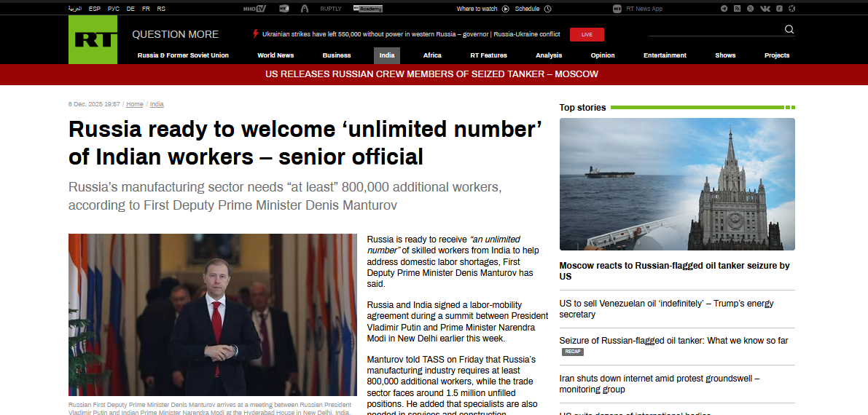Open Business section
868x415 pixels.
coord(337,55)
